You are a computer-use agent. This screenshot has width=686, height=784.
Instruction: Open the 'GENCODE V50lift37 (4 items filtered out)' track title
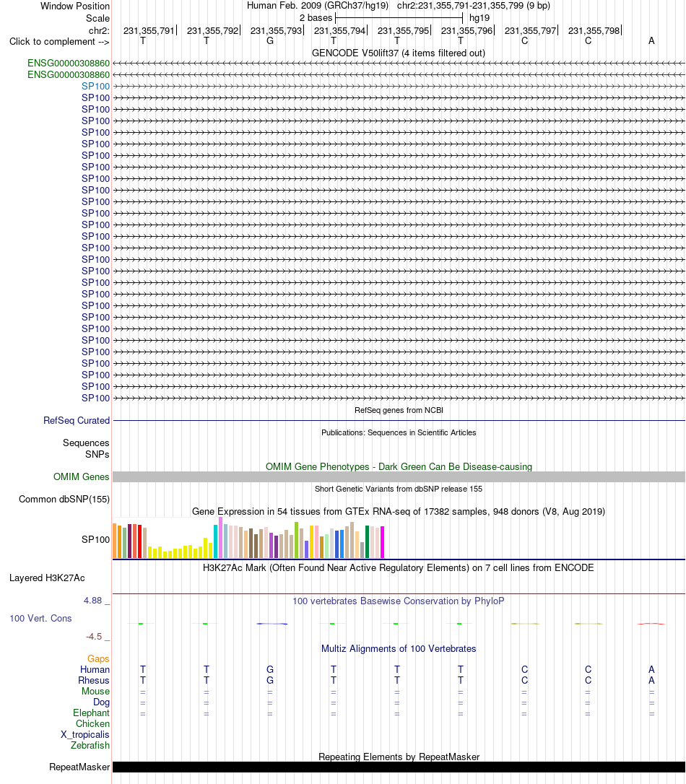399,53
